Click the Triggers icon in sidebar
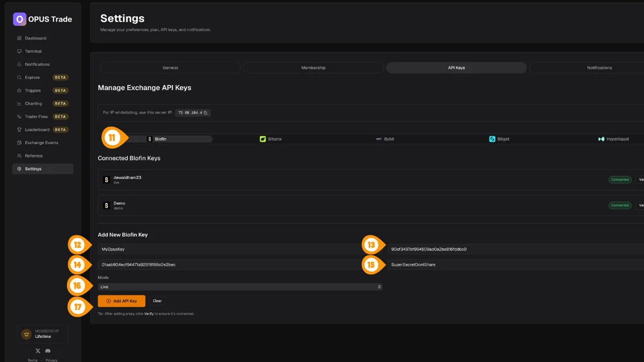 coord(19,91)
